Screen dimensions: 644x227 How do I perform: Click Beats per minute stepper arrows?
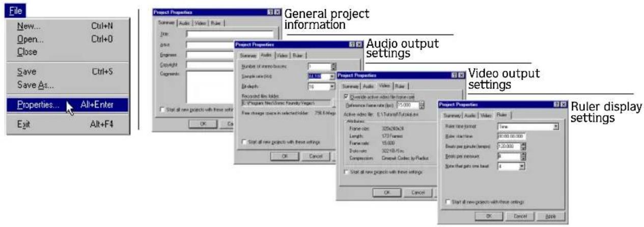click(x=522, y=146)
